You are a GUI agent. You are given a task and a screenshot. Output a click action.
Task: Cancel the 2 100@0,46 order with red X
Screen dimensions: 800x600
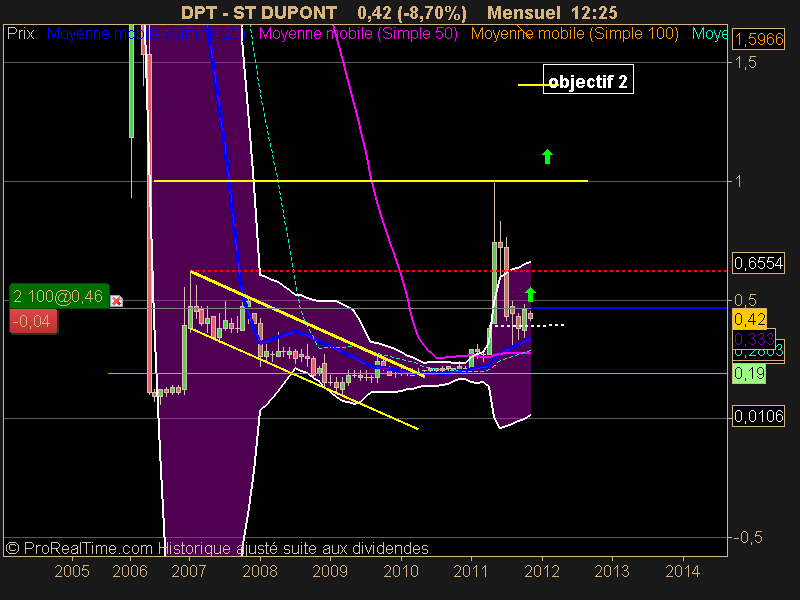pyautogui.click(x=116, y=301)
